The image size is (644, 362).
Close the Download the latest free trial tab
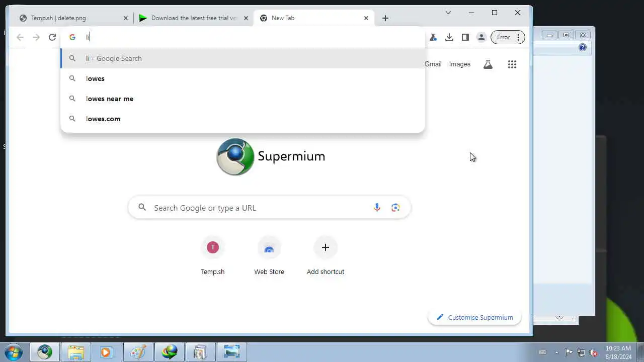tap(246, 18)
